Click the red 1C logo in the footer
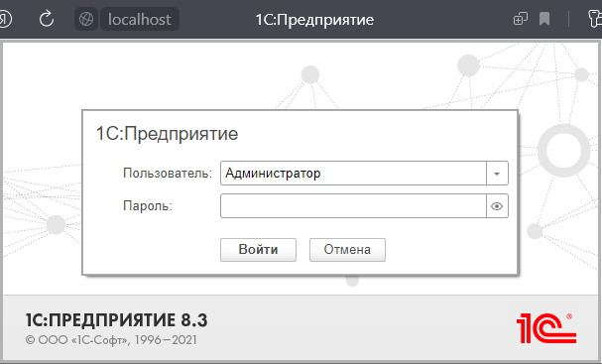 [545, 328]
